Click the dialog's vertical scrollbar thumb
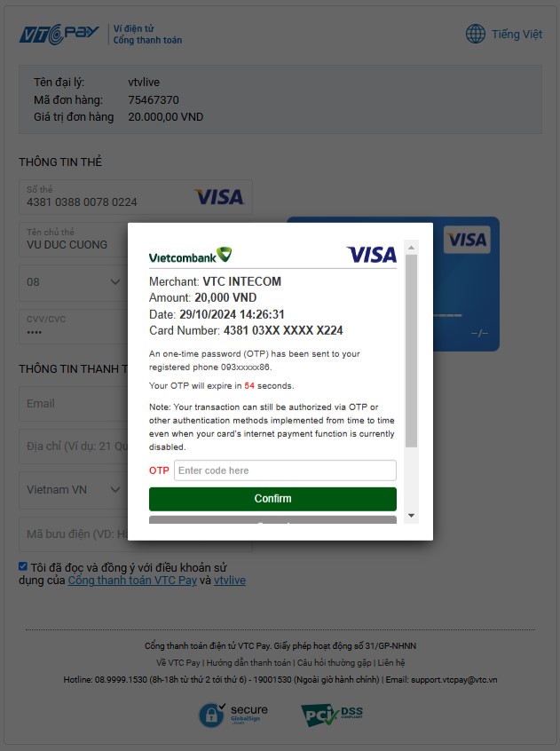This screenshot has width=560, height=751. [411, 351]
